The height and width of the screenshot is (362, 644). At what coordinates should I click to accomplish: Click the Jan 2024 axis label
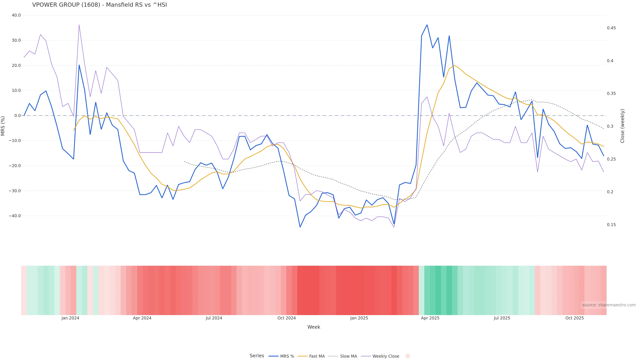coord(70,318)
